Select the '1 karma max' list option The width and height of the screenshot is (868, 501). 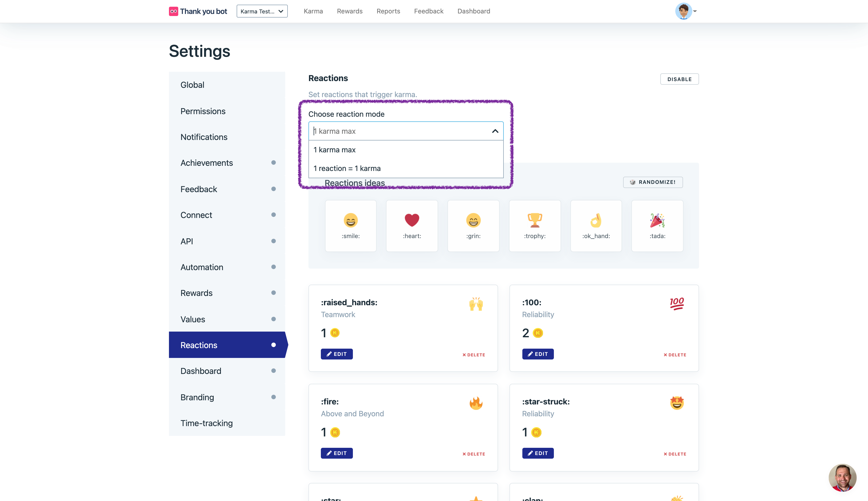coord(335,150)
